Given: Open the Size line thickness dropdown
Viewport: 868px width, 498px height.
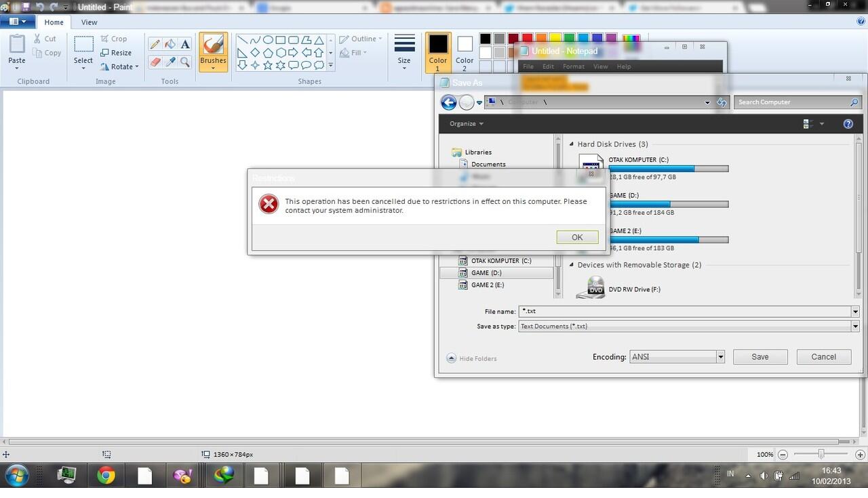Looking at the screenshot, I should [x=404, y=52].
